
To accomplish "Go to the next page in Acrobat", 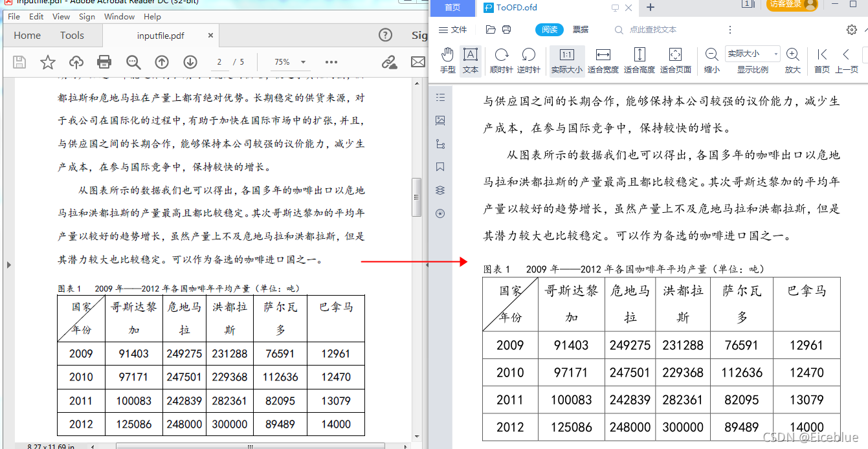I will [190, 62].
